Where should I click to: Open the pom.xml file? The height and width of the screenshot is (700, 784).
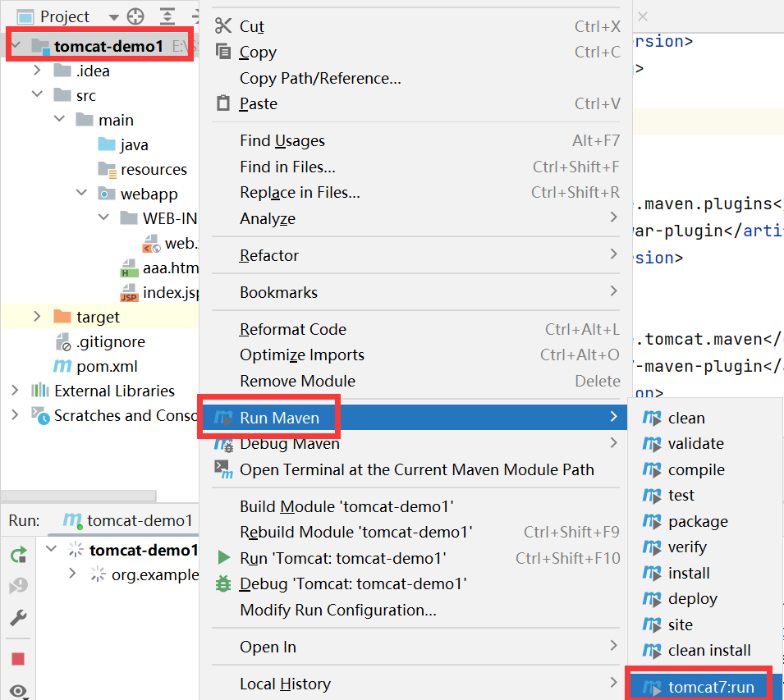pyautogui.click(x=95, y=366)
